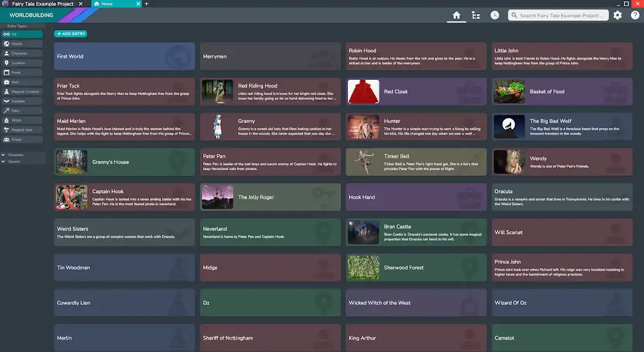Screen dimensions: 644x352
Task: Click the Red Cloak thumbnail image
Action: point(363,92)
